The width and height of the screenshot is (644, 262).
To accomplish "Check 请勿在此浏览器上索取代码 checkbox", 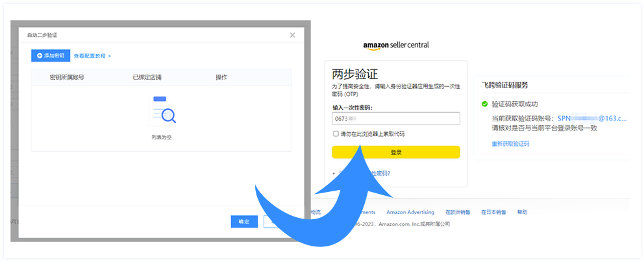I will (x=335, y=134).
